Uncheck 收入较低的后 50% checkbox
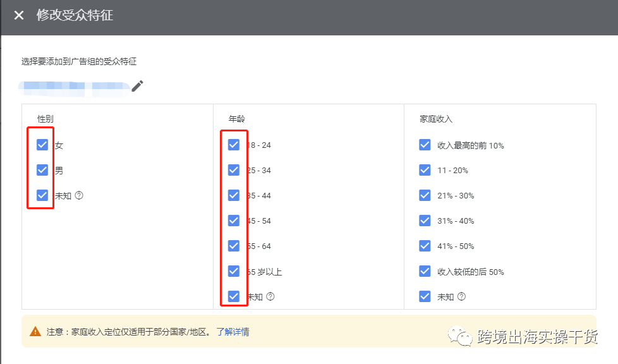Screen dimensions: 618x364 425,271
